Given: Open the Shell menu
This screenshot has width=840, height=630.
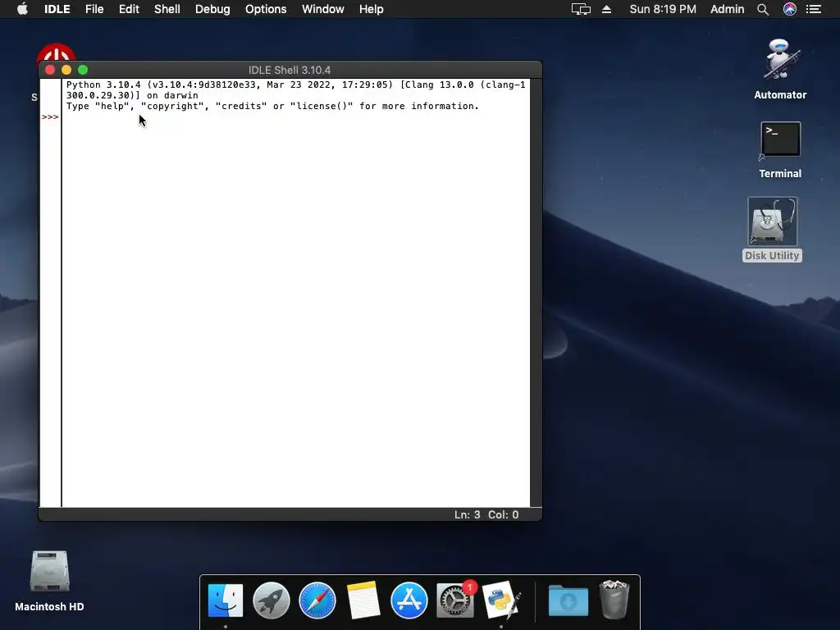Looking at the screenshot, I should (x=167, y=9).
